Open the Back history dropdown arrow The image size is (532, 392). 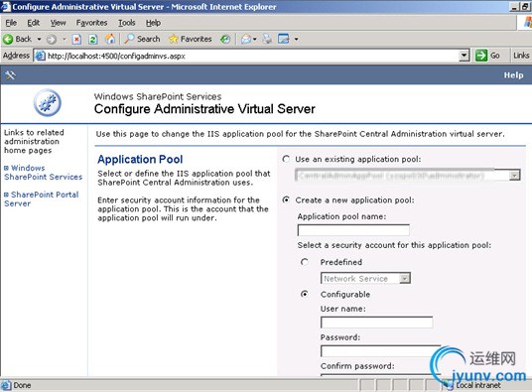tap(39, 40)
